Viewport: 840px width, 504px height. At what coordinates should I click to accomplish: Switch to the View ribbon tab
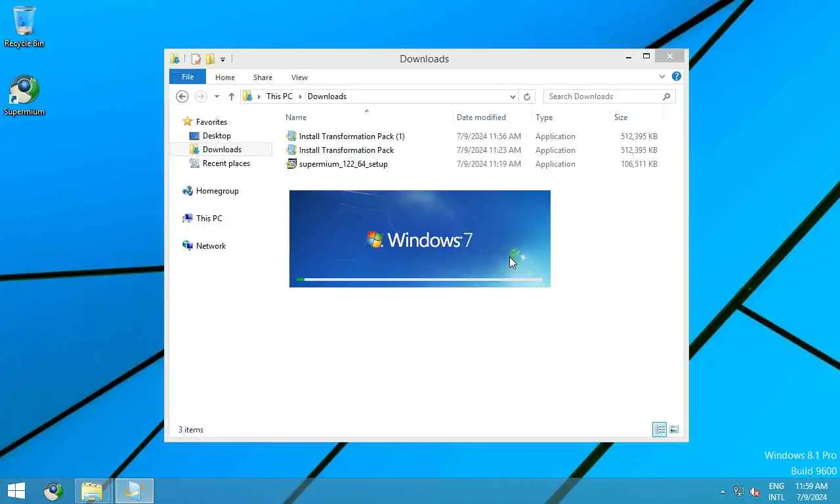(299, 77)
